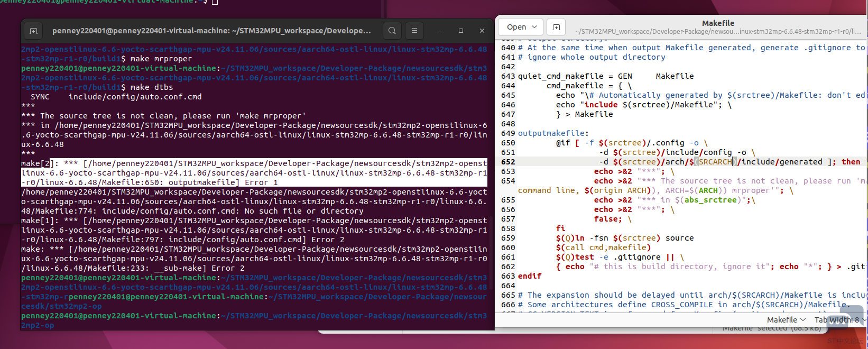The height and width of the screenshot is (349, 868).
Task: Maximize the terminal window
Action: point(461,31)
